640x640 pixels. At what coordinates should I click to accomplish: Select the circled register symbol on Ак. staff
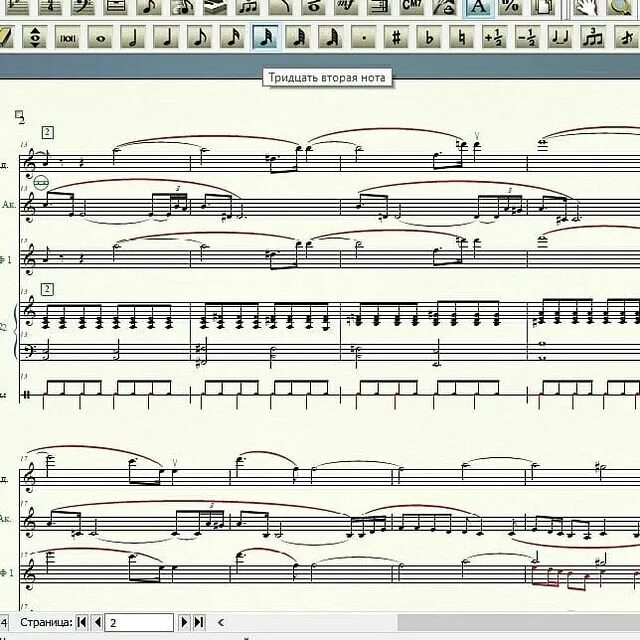tap(41, 183)
